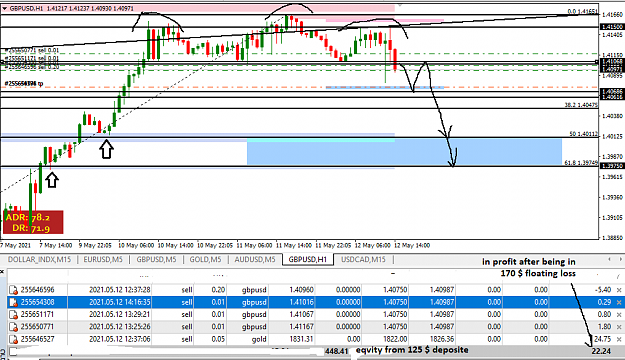
Task: Select the GBPUSD,M5 chart tab
Action: (x=156, y=260)
